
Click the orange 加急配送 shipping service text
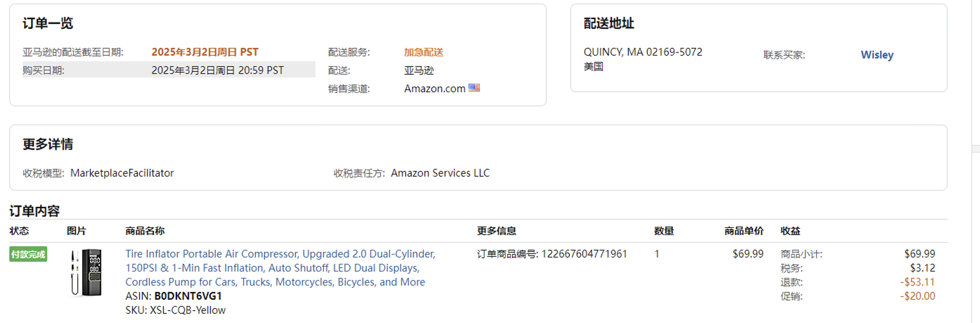[423, 52]
